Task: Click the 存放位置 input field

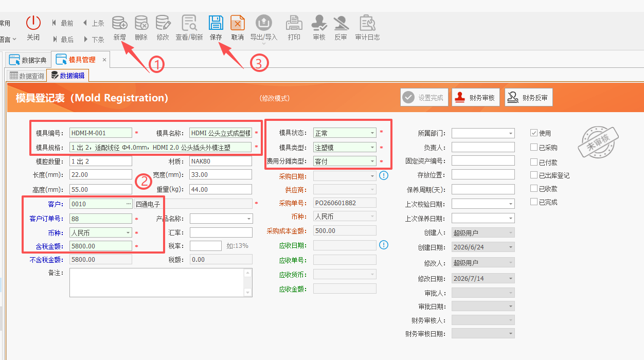Action: (483, 175)
